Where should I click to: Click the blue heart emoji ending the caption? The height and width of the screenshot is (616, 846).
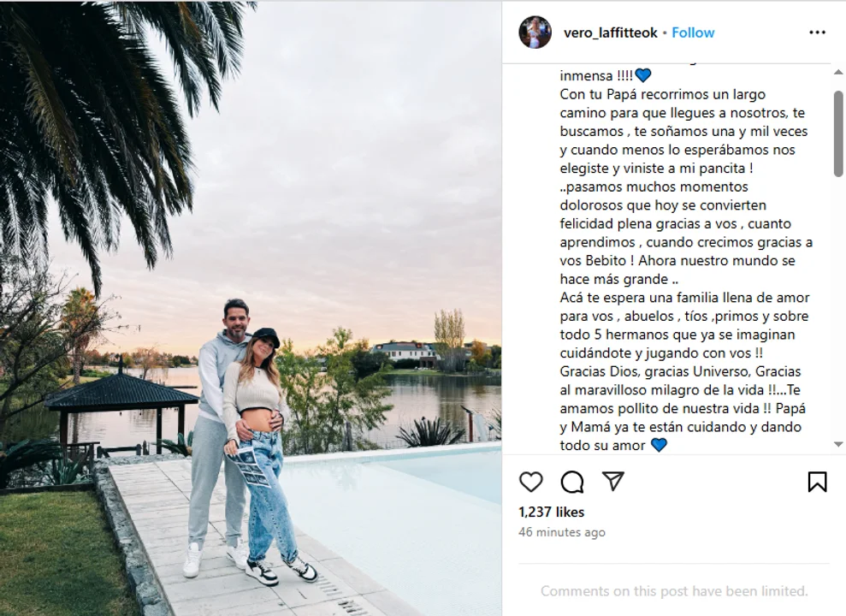(659, 445)
